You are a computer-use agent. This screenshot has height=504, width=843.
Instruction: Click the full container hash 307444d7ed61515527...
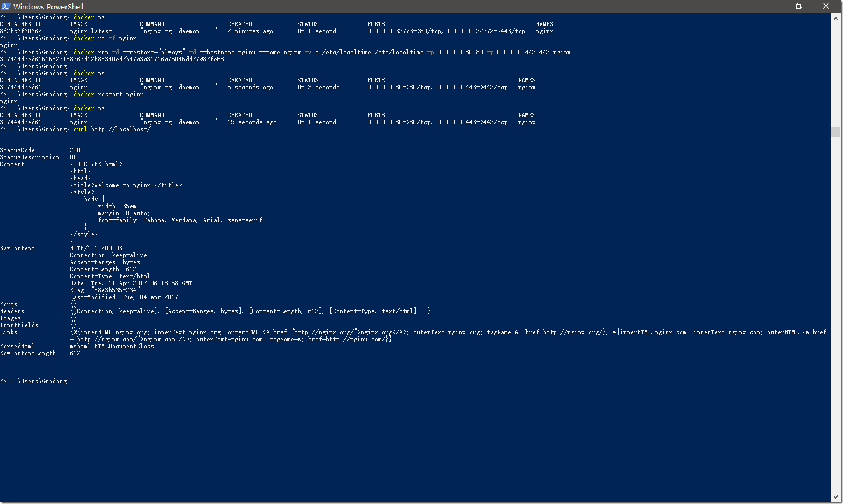click(x=112, y=60)
